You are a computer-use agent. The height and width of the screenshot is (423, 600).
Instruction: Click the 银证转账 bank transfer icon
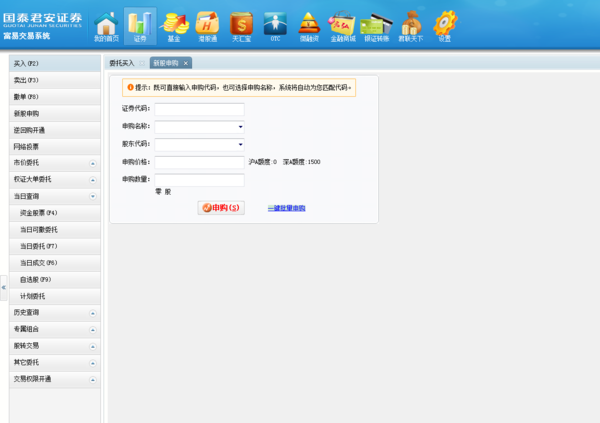point(376,25)
